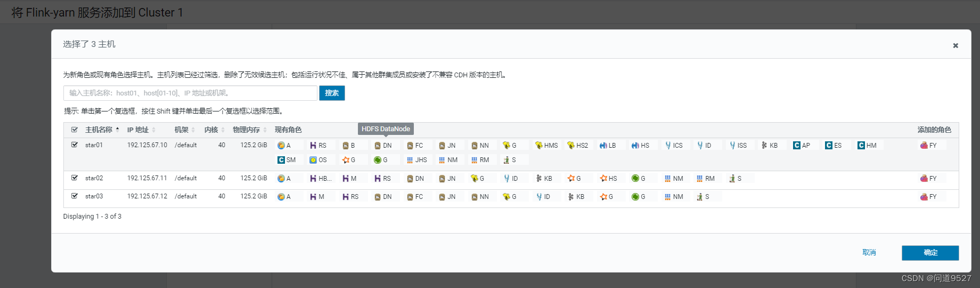The width and height of the screenshot is (980, 288).
Task: Click the star01 JN role icon
Action: (442, 145)
